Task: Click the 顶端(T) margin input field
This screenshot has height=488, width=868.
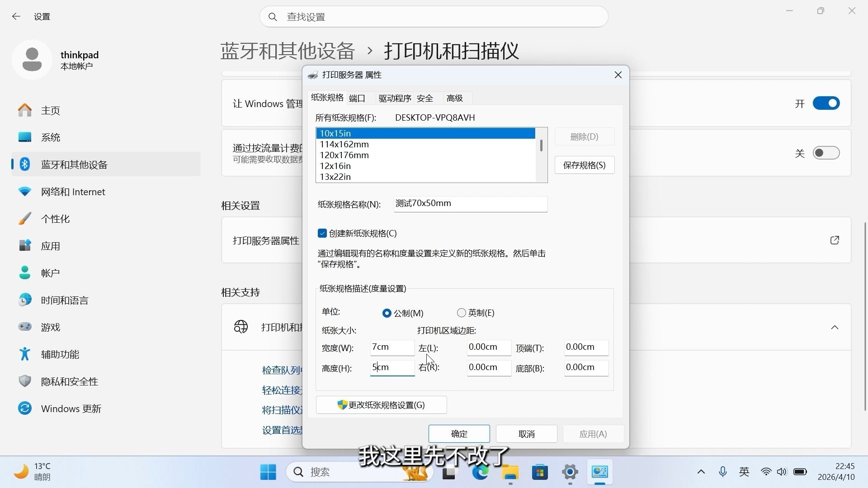Action: tap(586, 347)
